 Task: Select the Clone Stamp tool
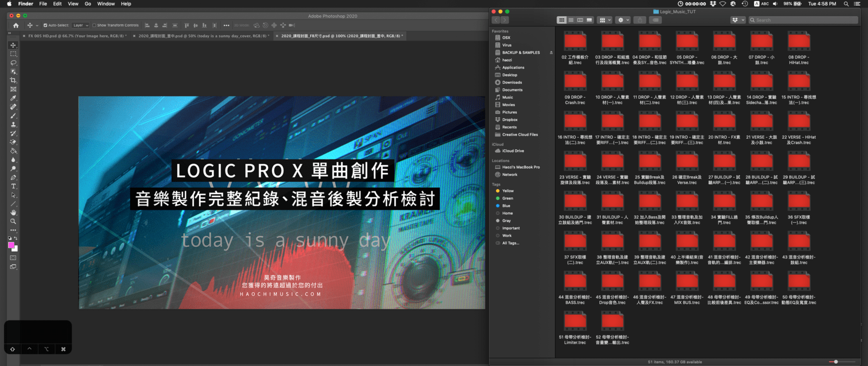(x=14, y=124)
